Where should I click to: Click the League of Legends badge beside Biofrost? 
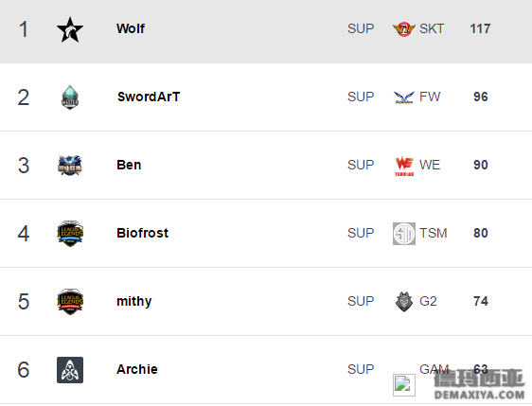point(70,234)
